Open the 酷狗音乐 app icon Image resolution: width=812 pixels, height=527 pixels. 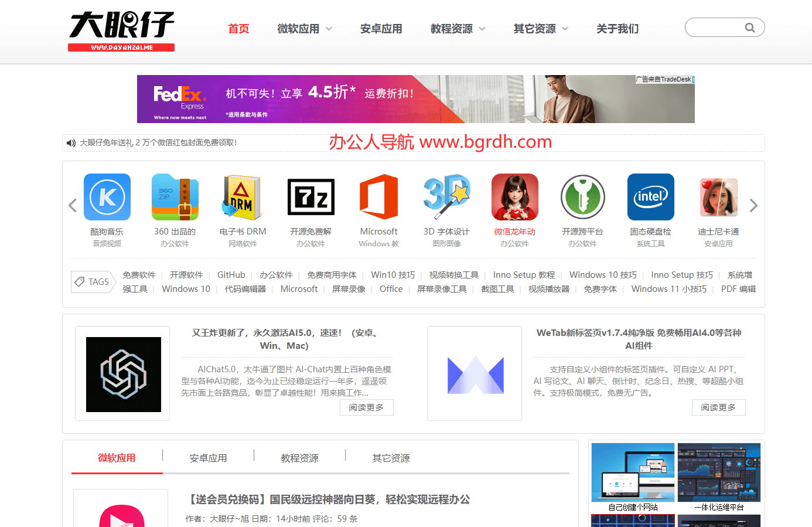[107, 197]
